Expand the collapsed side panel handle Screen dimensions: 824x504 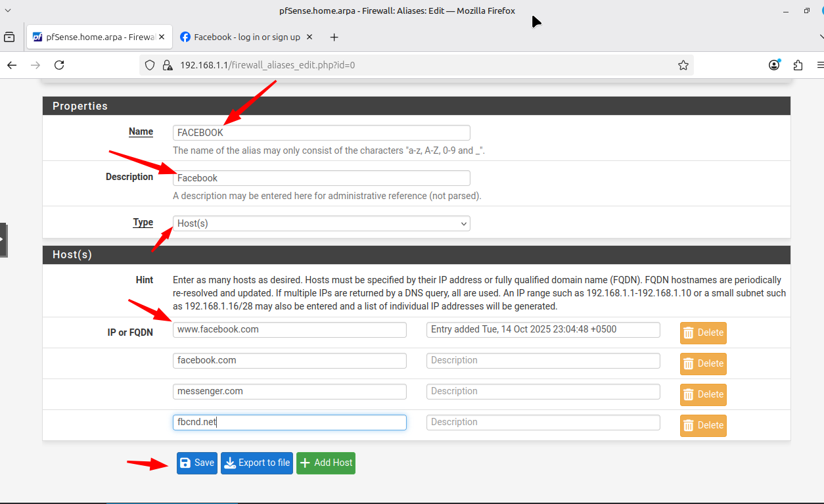(3, 239)
